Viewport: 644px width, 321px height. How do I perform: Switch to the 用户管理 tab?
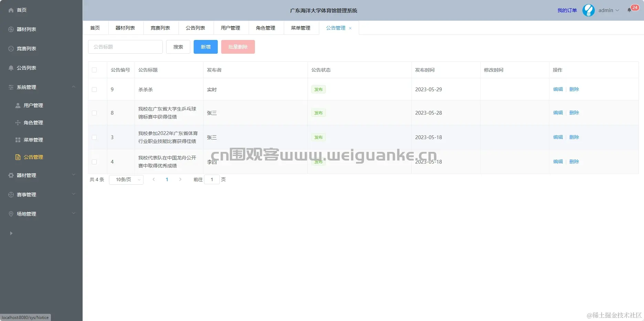[230, 28]
